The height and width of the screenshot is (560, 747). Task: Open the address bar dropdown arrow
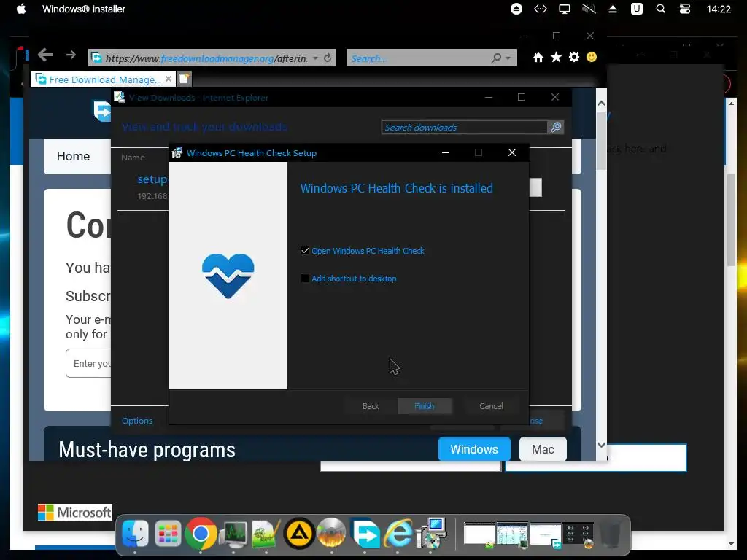pyautogui.click(x=315, y=58)
